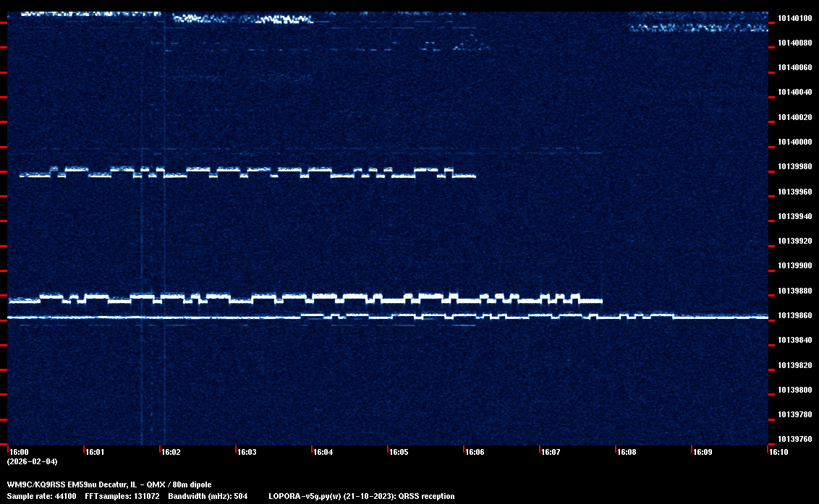Pick the 16:08 time axis tick label

(627, 453)
